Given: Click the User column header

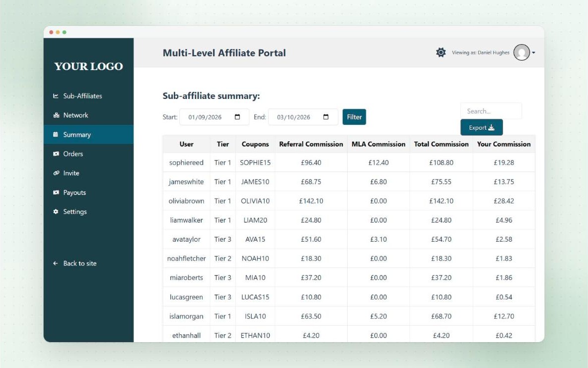Looking at the screenshot, I should point(186,144).
